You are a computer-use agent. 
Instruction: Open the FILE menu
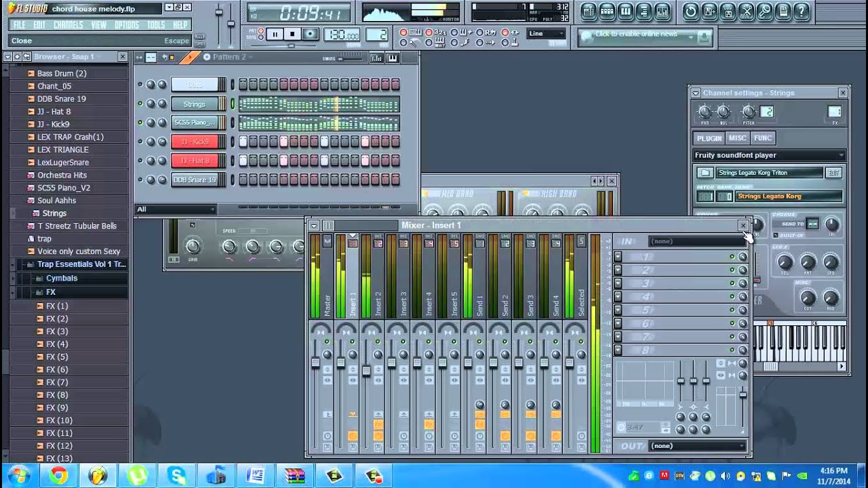coord(20,25)
